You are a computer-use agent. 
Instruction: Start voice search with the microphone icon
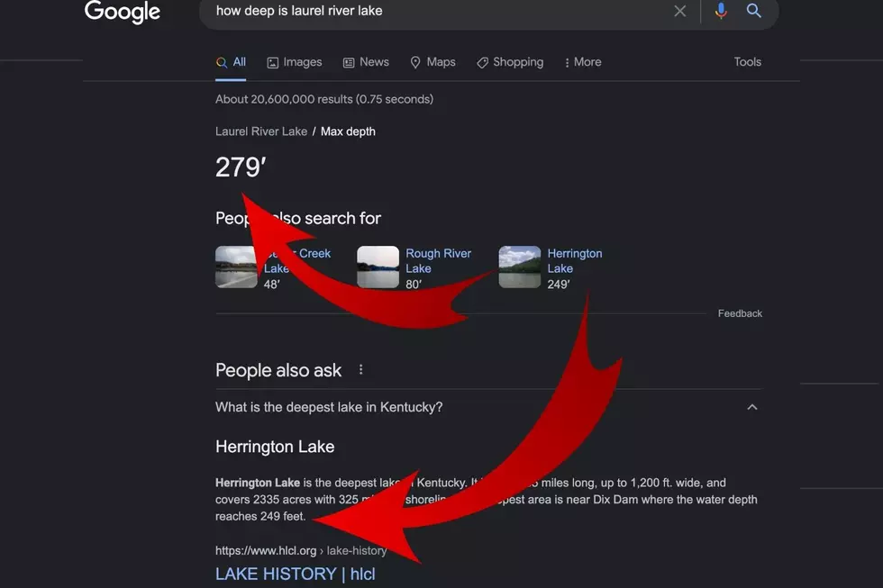point(721,11)
